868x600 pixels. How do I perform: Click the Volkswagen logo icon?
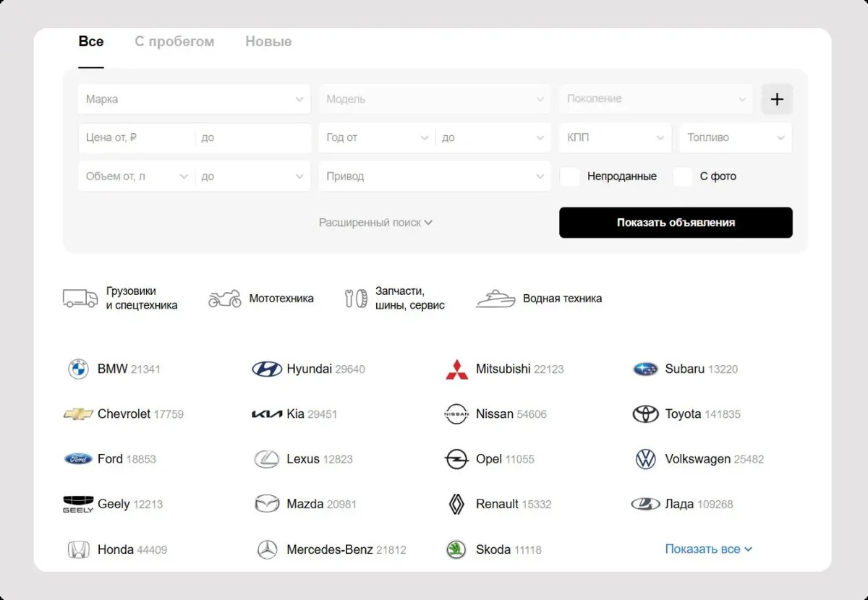click(645, 459)
